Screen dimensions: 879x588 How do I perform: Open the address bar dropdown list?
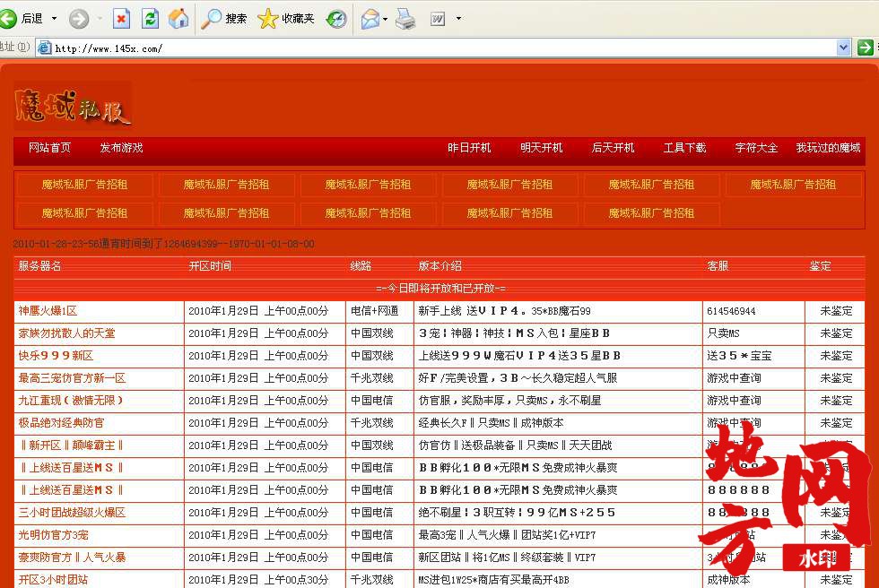point(843,48)
